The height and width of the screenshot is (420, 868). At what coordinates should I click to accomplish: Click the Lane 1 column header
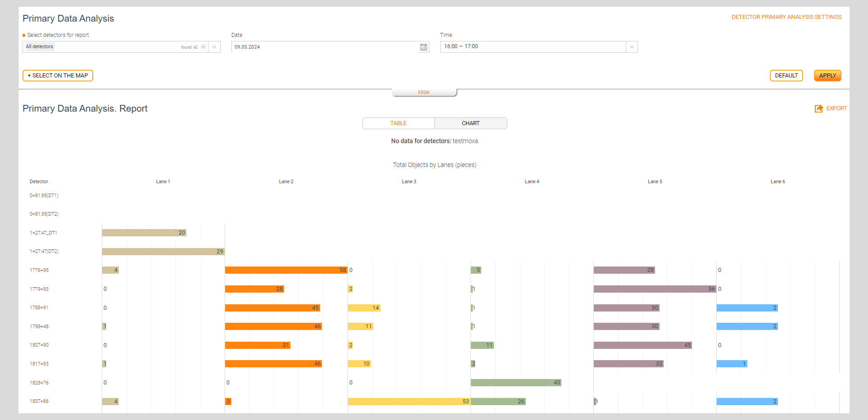click(163, 181)
